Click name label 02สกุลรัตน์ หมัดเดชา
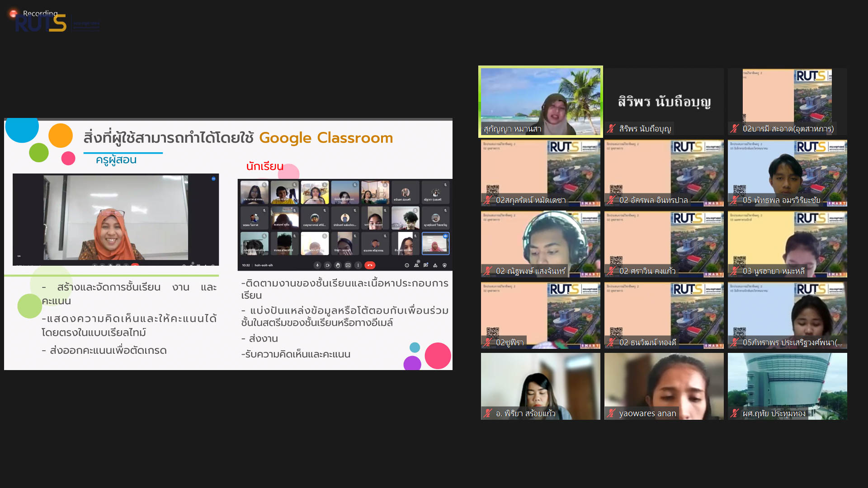This screenshot has width=868, height=488. 531,200
